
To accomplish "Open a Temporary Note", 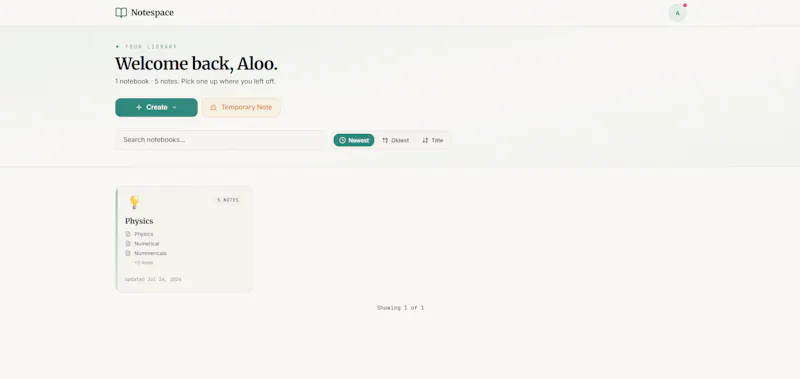I will click(241, 108).
